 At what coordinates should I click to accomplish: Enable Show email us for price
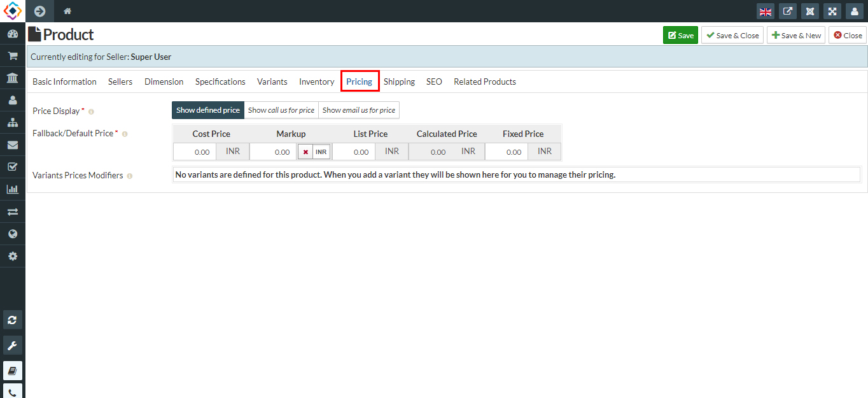tap(358, 110)
